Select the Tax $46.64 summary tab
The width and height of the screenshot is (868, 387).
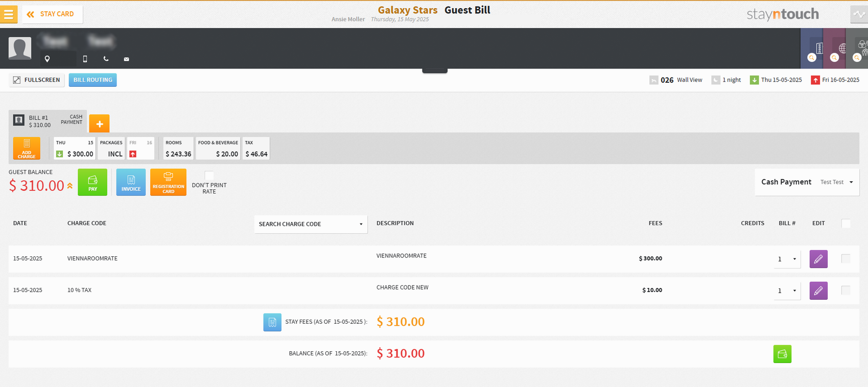[256, 149]
